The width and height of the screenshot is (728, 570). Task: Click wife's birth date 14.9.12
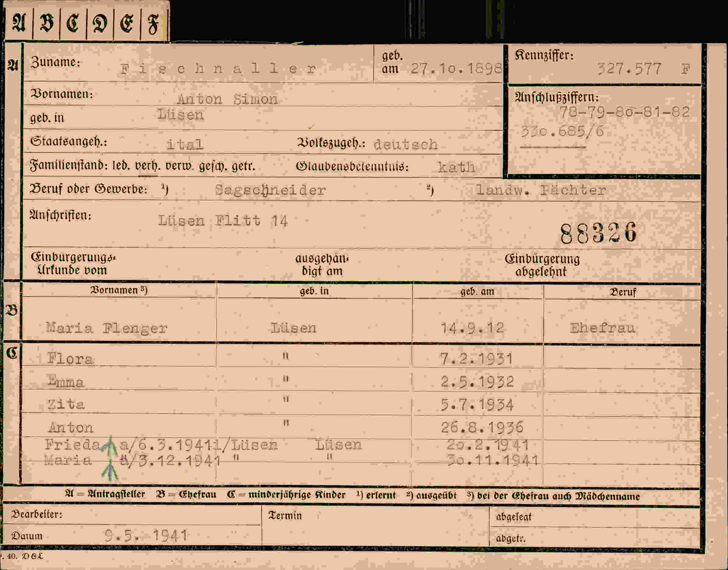[x=472, y=328]
